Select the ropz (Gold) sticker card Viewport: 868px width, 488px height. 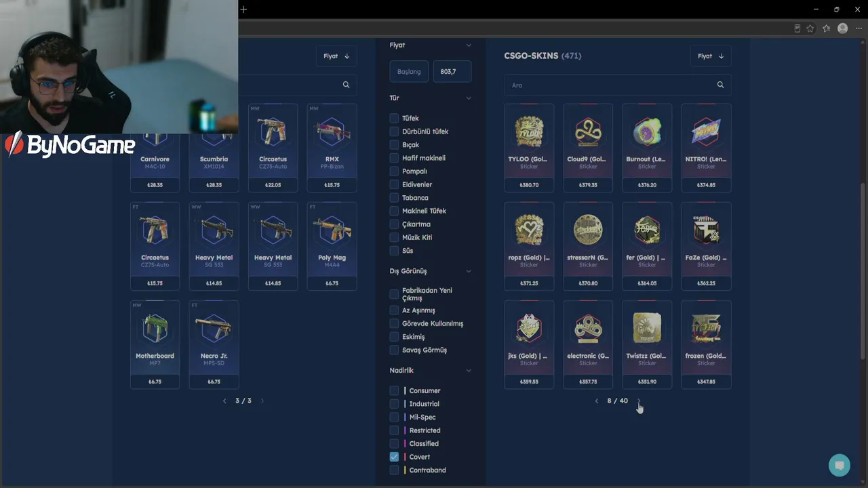pyautogui.click(x=529, y=246)
